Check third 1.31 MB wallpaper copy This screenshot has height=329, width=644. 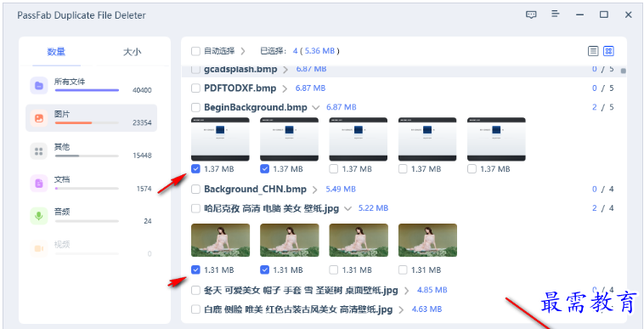[334, 269]
